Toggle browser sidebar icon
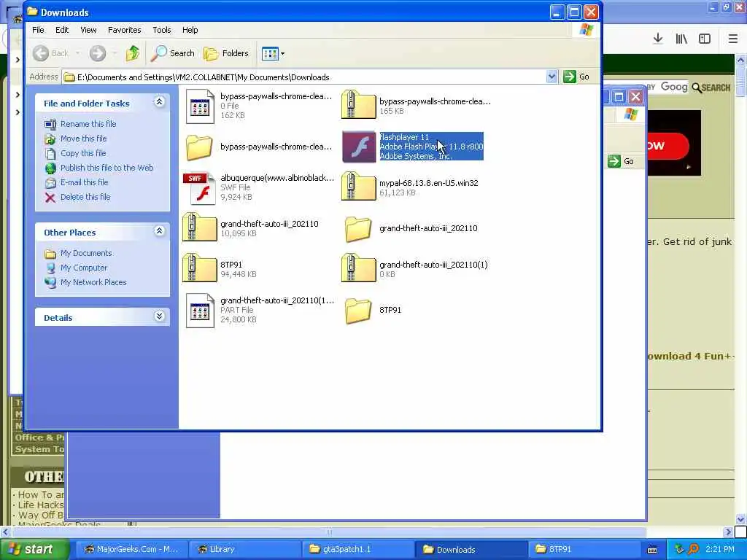The image size is (747, 560). pos(705,39)
